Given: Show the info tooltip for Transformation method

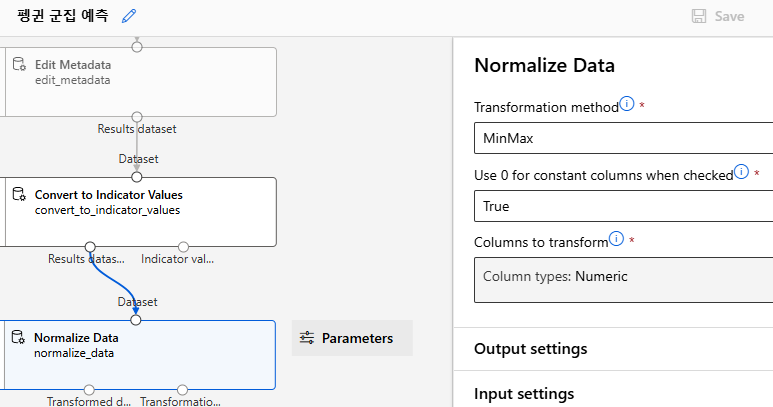Looking at the screenshot, I should pos(627,104).
